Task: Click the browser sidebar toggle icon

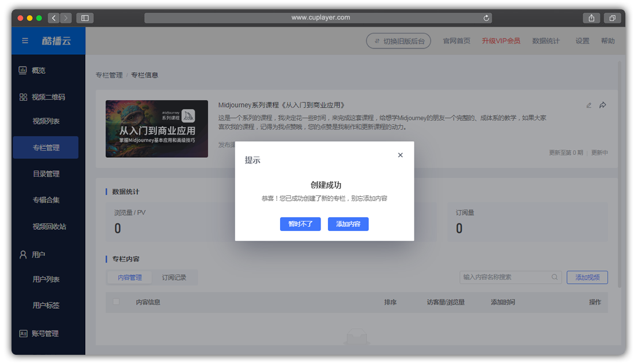Action: (x=84, y=18)
